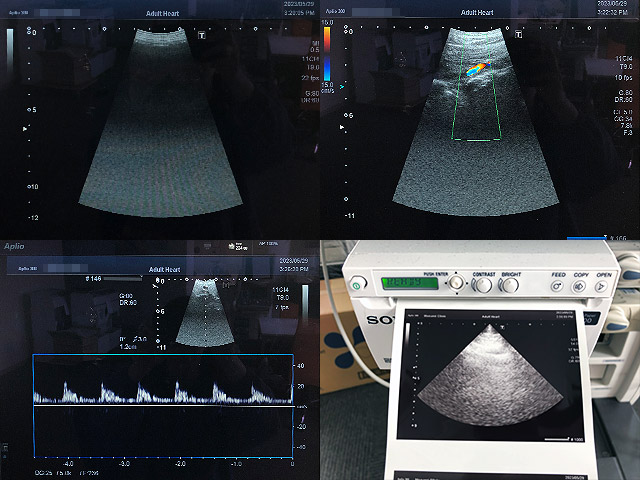Click the printed ultrasound image on the paper

click(x=490, y=376)
